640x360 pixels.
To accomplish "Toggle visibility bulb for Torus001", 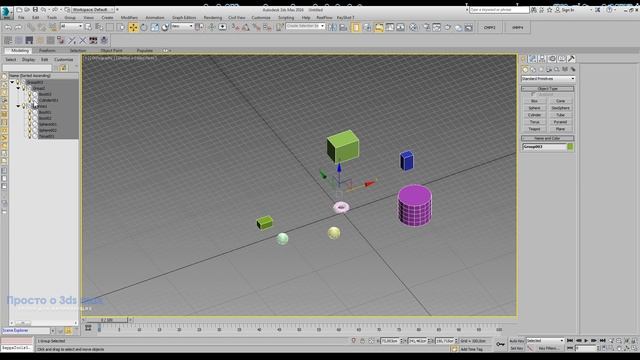I will click(29, 136).
